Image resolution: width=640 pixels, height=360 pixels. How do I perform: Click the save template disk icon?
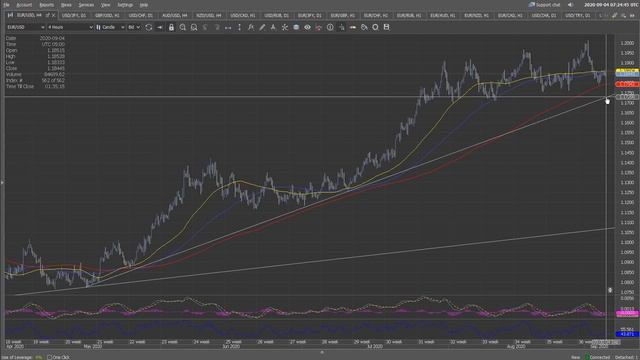(387, 27)
